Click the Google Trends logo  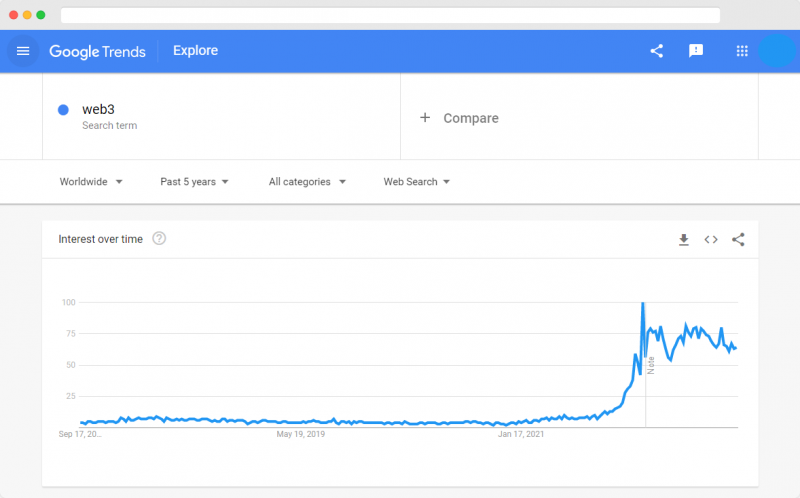[x=97, y=52]
